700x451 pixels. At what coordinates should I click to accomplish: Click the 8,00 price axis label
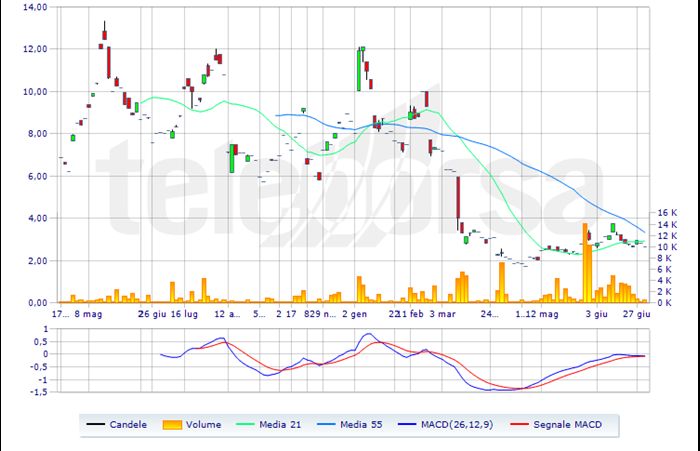38,134
